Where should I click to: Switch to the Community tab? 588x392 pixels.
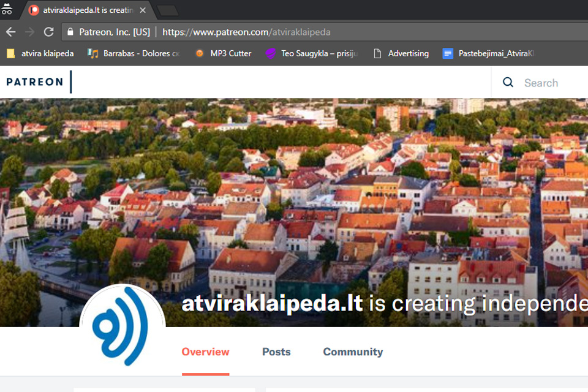353,352
